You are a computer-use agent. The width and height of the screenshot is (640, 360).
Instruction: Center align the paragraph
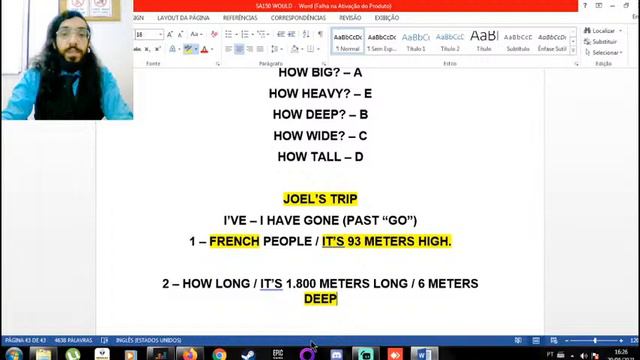[239, 49]
